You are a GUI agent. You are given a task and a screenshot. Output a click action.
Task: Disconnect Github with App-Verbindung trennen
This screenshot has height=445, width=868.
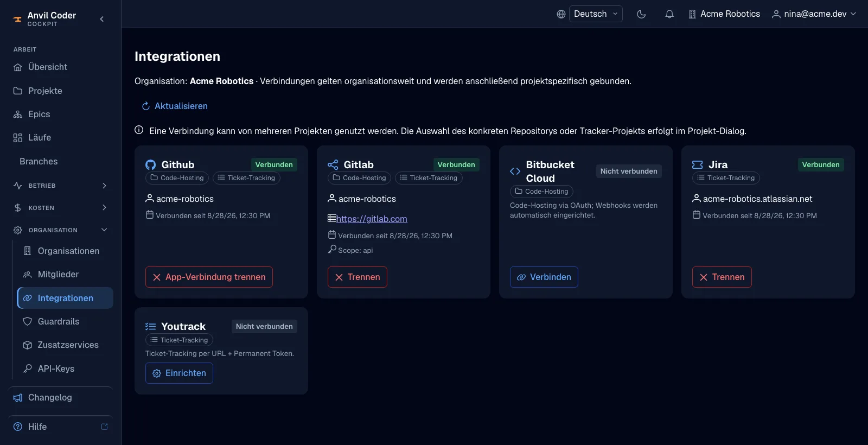[209, 277]
